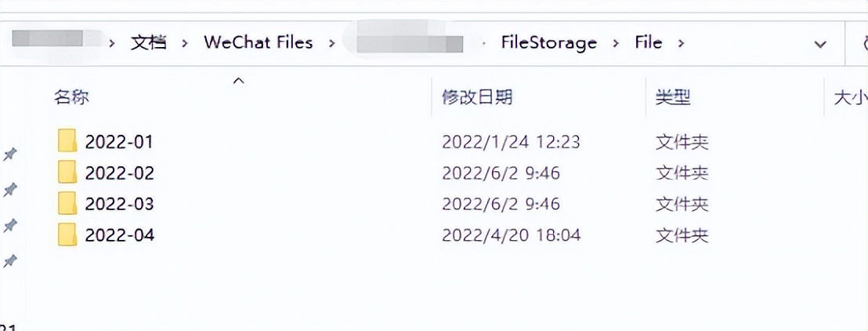Navigate to WeChat Files breadcrumb

[x=258, y=42]
